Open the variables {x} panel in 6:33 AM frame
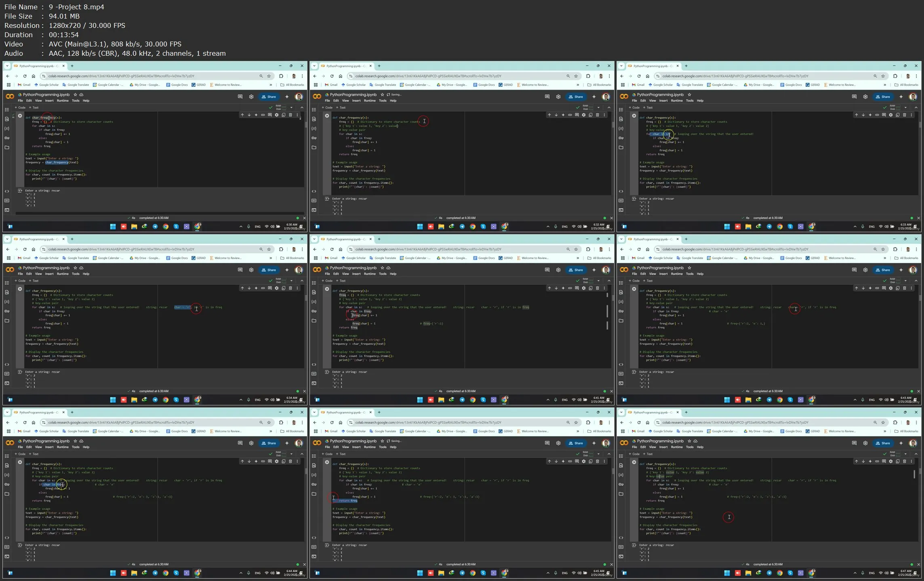This screenshot has height=581, width=924. 621,128
